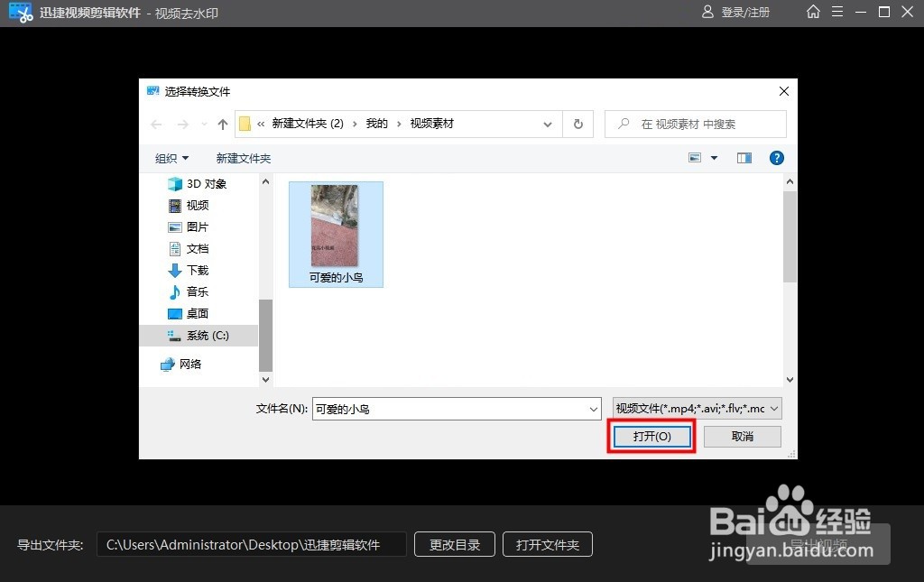This screenshot has height=582, width=924.
Task: Click the refresh icon beside the address bar
Action: tap(577, 124)
